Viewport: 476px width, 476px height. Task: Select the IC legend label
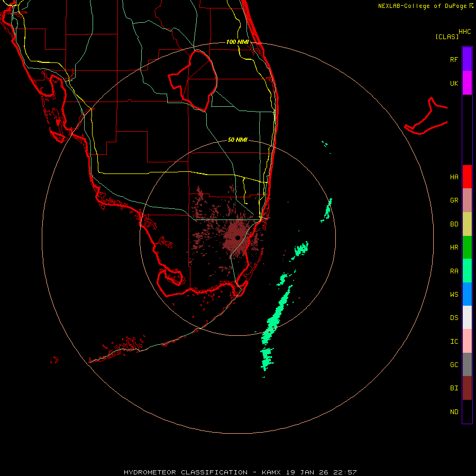pyautogui.click(x=454, y=341)
